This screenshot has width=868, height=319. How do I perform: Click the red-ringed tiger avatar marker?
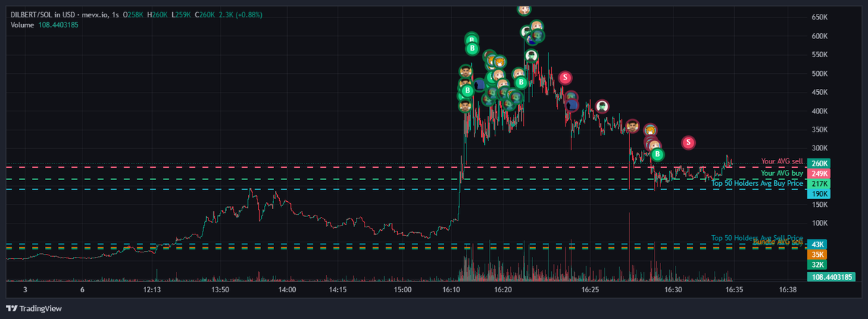click(650, 129)
